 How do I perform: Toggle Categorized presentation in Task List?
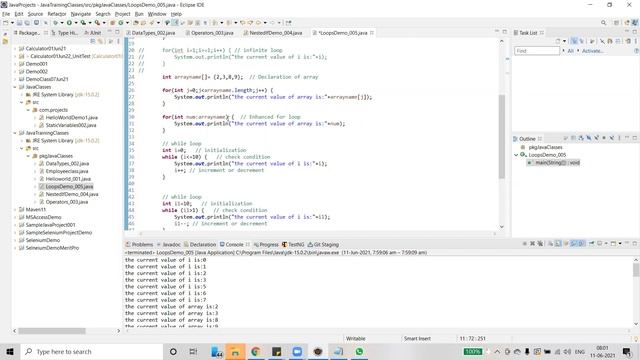coord(574,41)
